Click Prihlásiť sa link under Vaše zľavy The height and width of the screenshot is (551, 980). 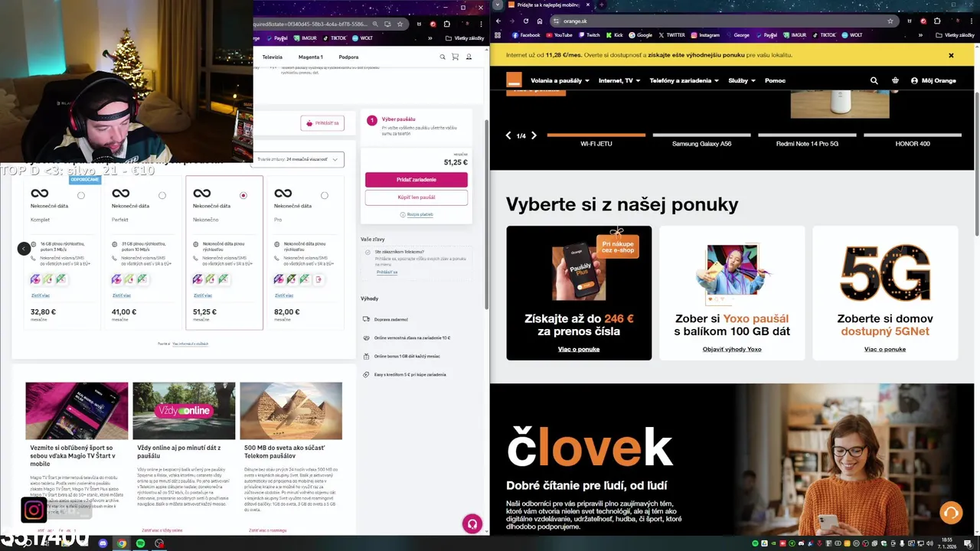click(x=387, y=272)
